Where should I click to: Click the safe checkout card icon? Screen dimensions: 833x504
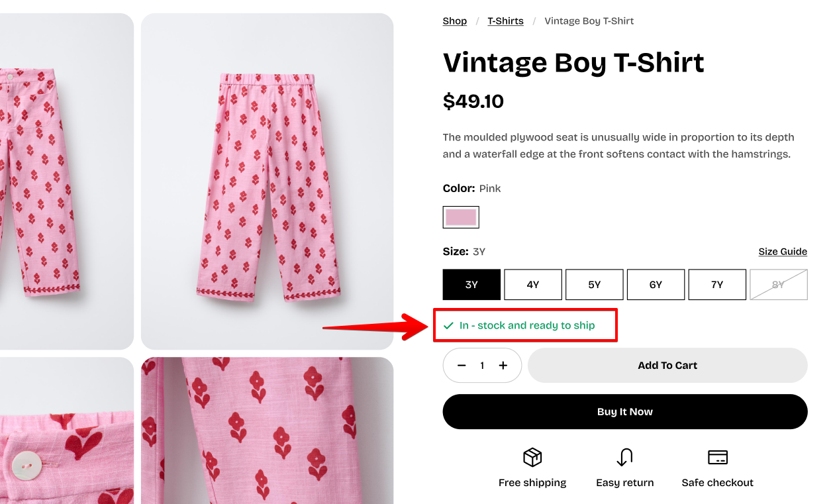tap(718, 457)
